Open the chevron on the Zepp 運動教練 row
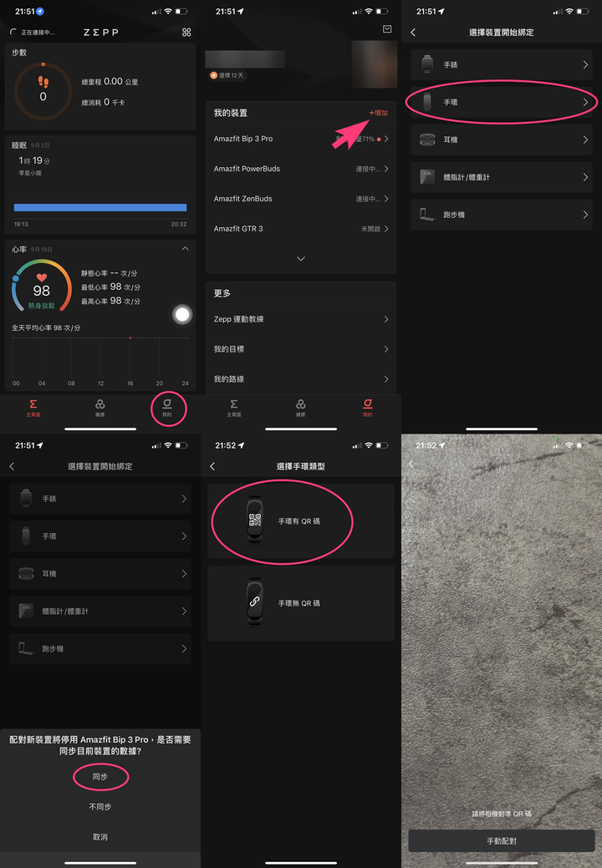This screenshot has width=602, height=868. pos(386,319)
